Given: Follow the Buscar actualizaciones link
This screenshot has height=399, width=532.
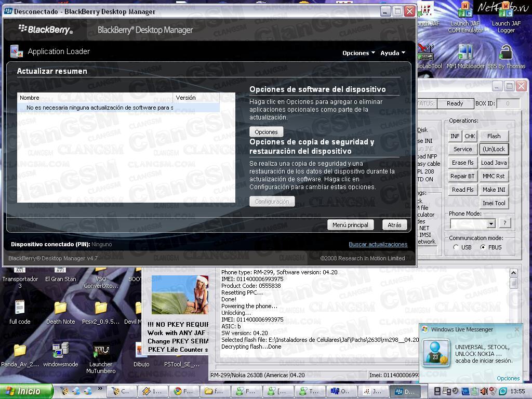Looking at the screenshot, I should (378, 244).
